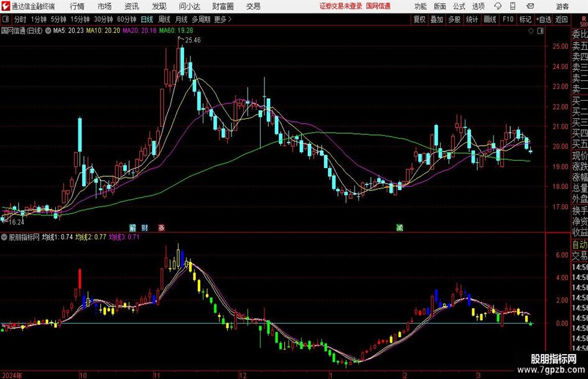
Task: Switch to 周线 weekly period
Action: [x=164, y=19]
